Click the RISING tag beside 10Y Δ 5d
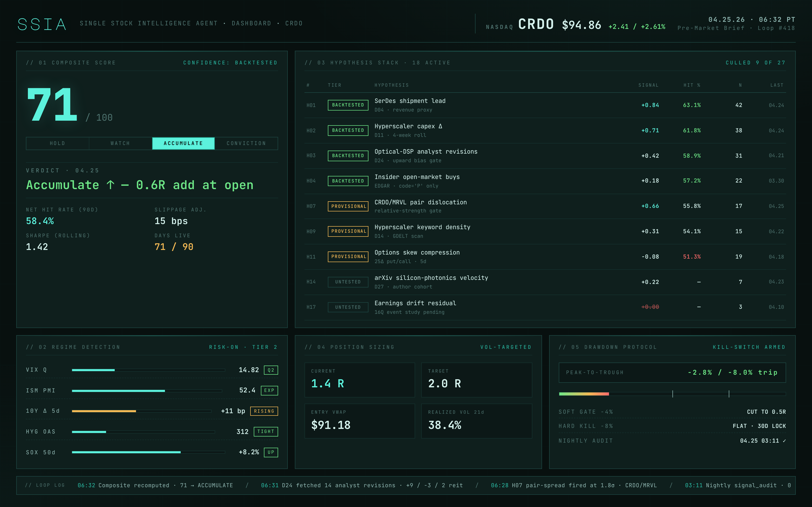 (x=264, y=411)
